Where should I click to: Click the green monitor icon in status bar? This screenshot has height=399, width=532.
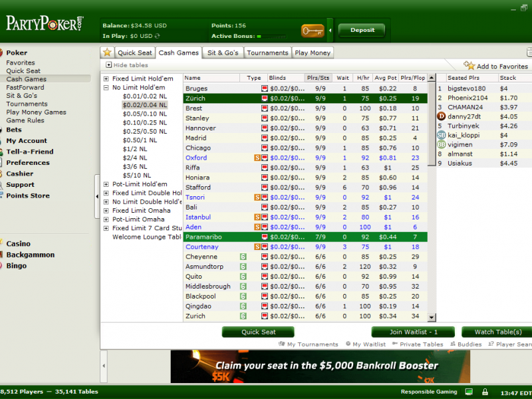pyautogui.click(x=469, y=392)
